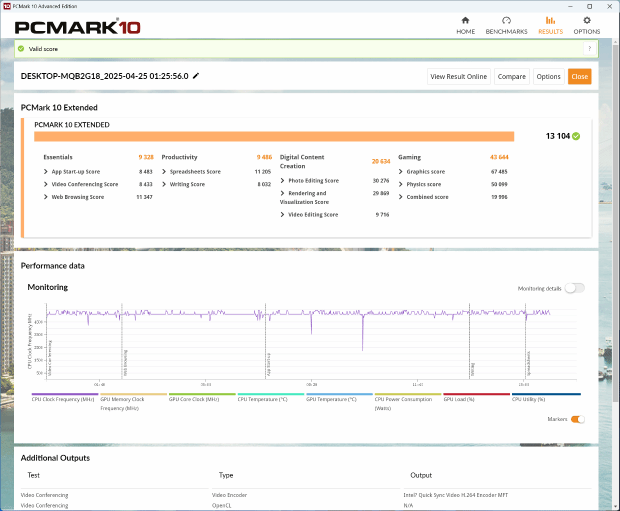Expand Web Browsing Score details
620x511 pixels.
45,197
